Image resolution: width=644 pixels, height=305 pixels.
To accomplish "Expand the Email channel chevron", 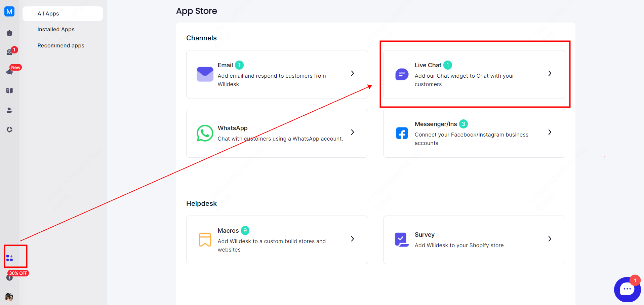I will (353, 73).
